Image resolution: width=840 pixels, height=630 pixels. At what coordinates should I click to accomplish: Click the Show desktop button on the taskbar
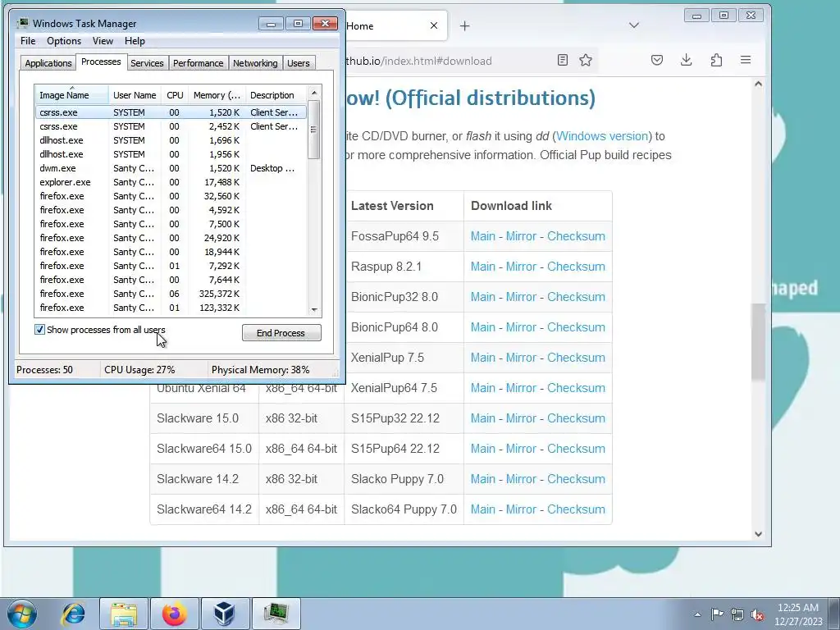835,614
